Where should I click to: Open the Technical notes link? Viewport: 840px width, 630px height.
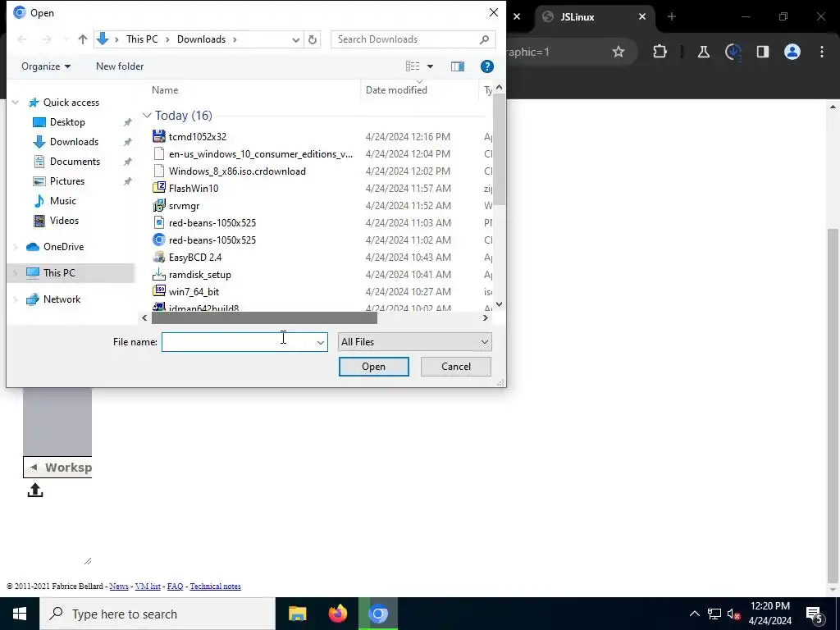[216, 586]
